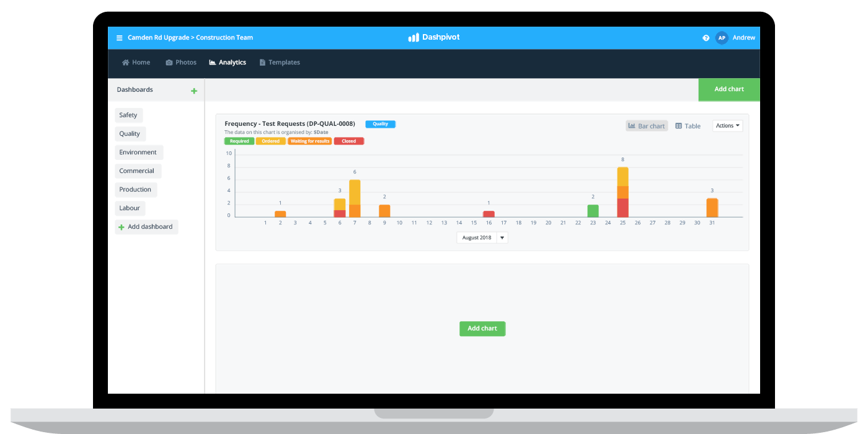Click the Add chart button in empty panel
868x434 pixels.
(x=482, y=329)
